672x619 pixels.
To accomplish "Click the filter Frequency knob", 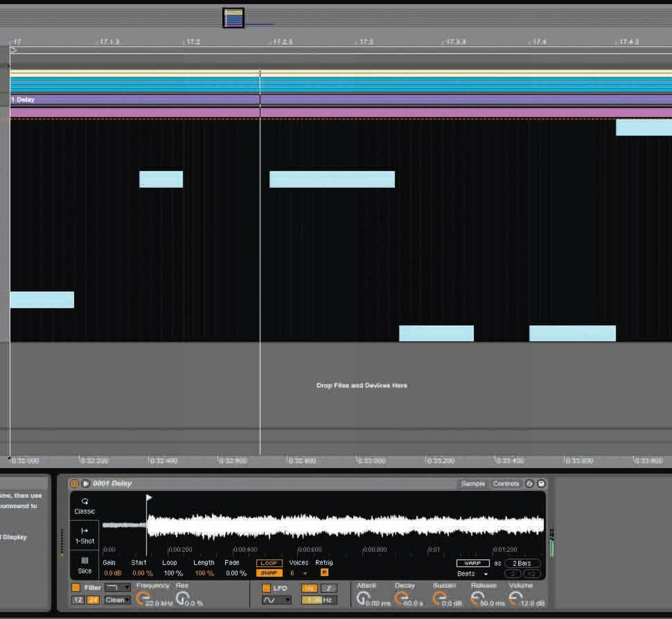I will click(142, 598).
